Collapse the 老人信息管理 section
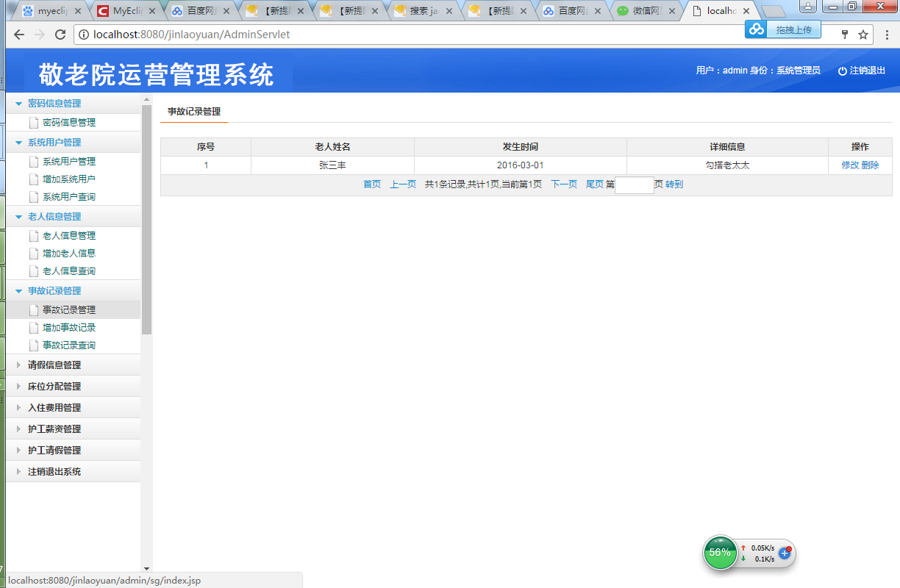 coord(18,217)
